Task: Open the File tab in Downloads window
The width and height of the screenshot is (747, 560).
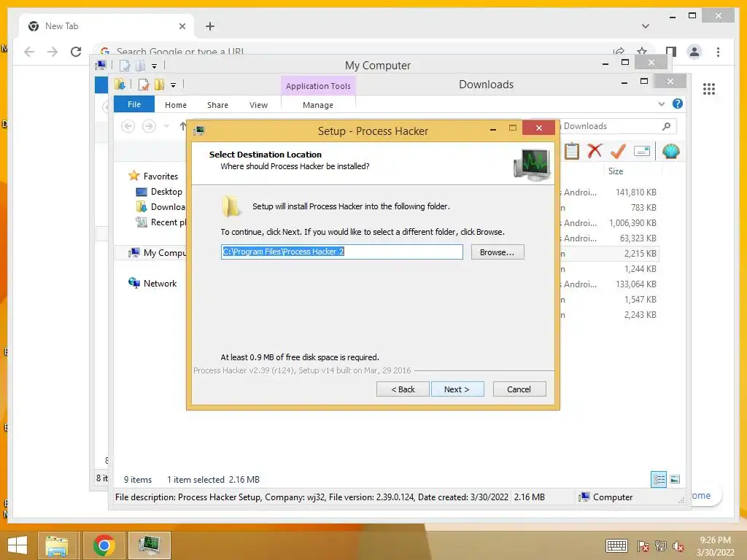Action: click(x=134, y=104)
